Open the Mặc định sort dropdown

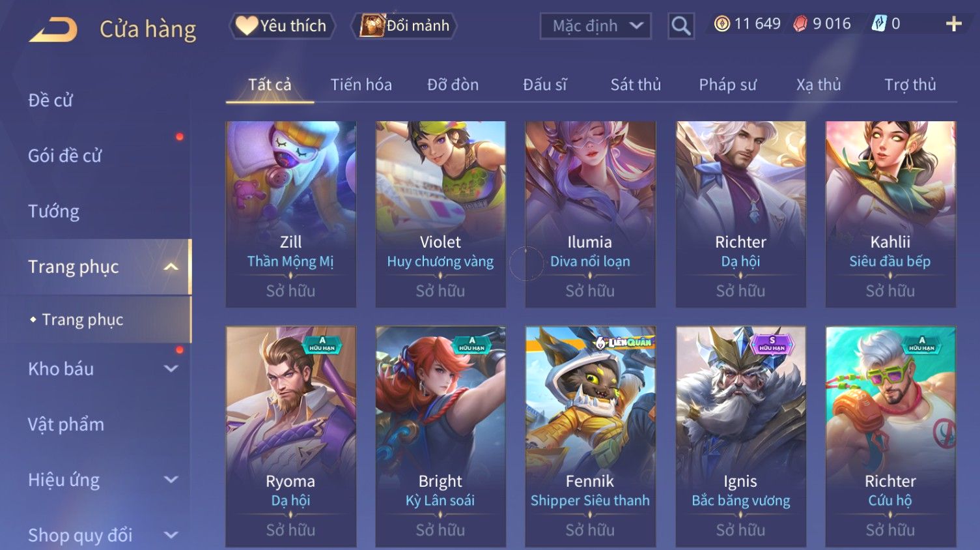pos(596,26)
